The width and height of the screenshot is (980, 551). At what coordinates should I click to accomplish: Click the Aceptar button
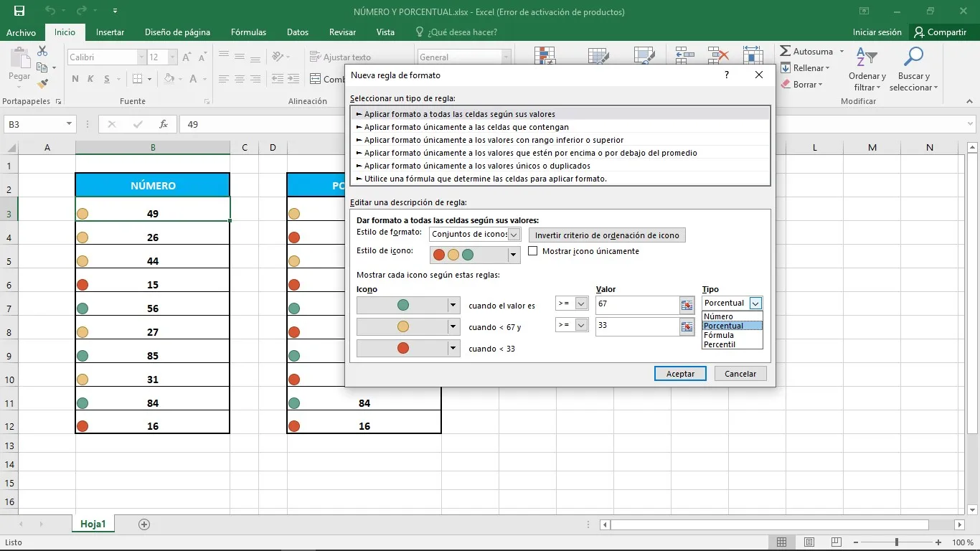[680, 374]
